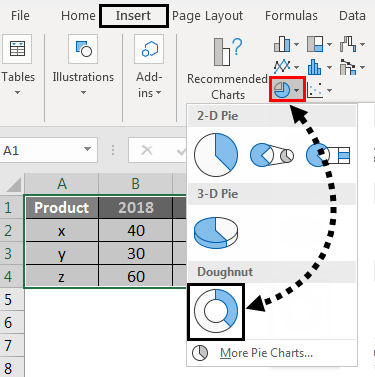Viewport: 375px width, 377px height.
Task: Select row 1 header
Action: pos(11,208)
